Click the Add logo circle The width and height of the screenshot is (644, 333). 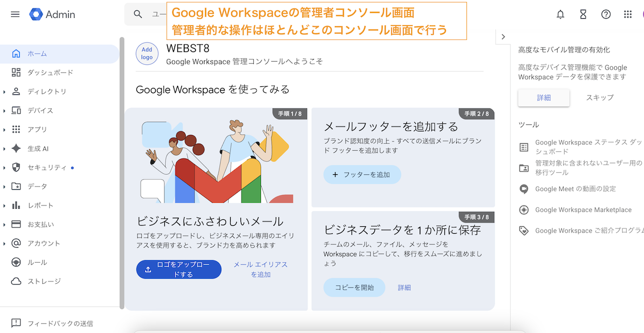pyautogui.click(x=147, y=54)
